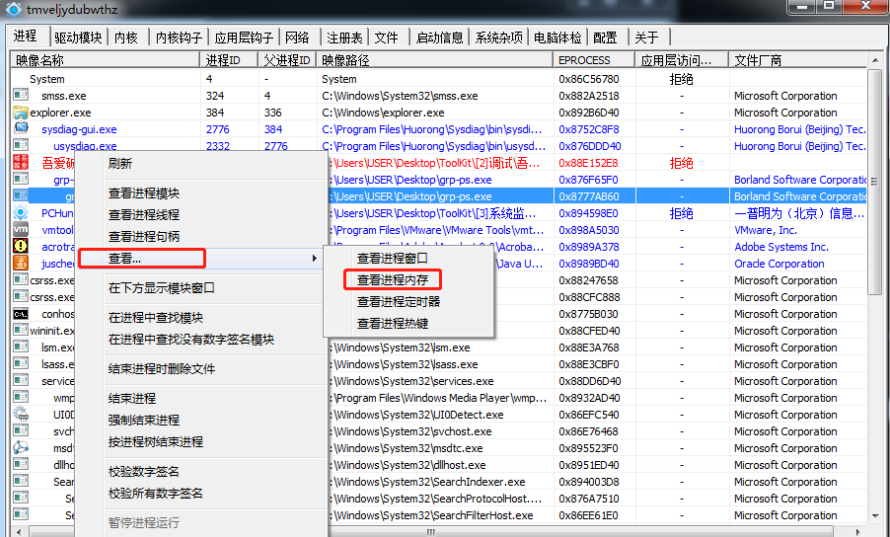This screenshot has height=537, width=890.
Task: Switch to the 电脑体检 tab
Action: point(557,37)
